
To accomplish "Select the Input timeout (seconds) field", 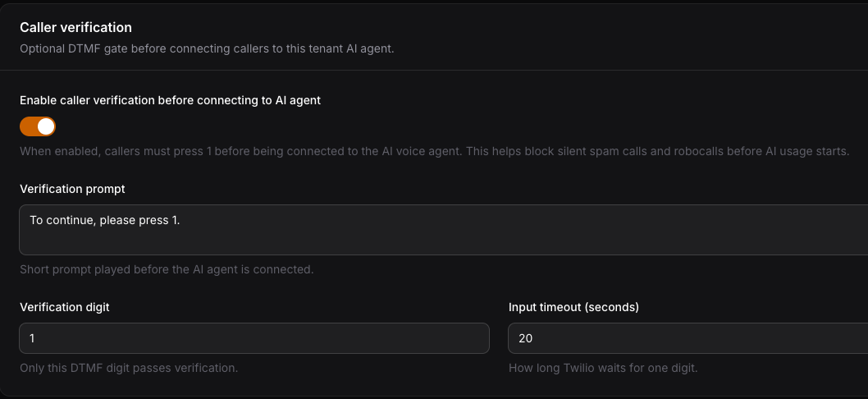I will (688, 338).
